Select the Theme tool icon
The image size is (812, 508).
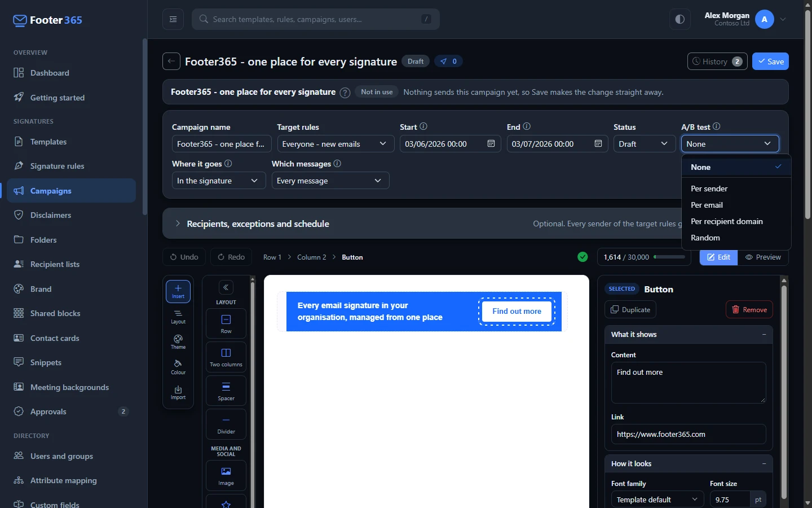[178, 342]
